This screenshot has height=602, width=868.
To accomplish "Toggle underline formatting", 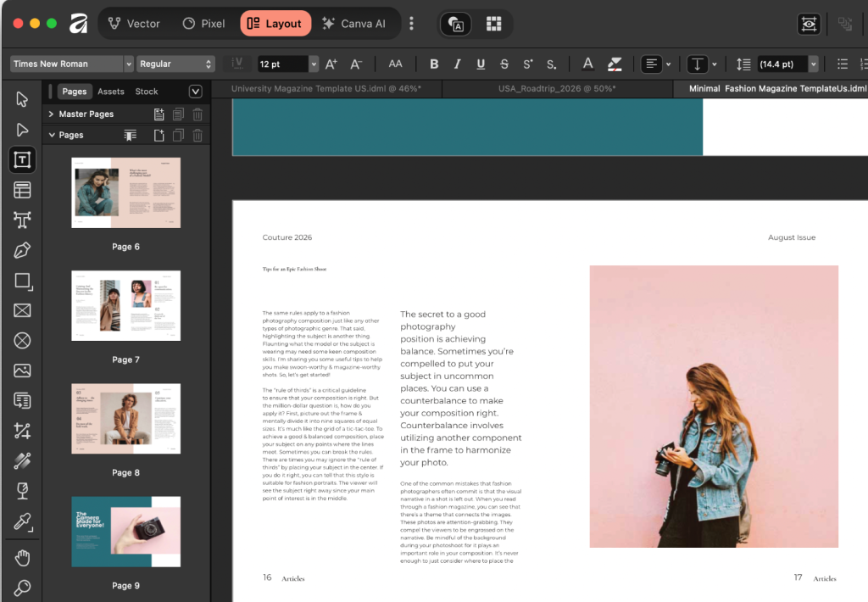I will point(481,64).
